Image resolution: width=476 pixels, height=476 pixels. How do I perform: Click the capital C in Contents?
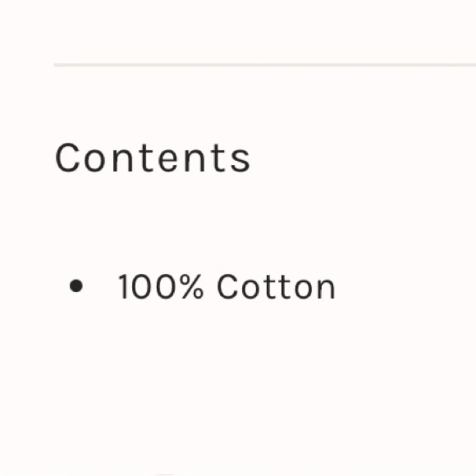click(x=68, y=158)
